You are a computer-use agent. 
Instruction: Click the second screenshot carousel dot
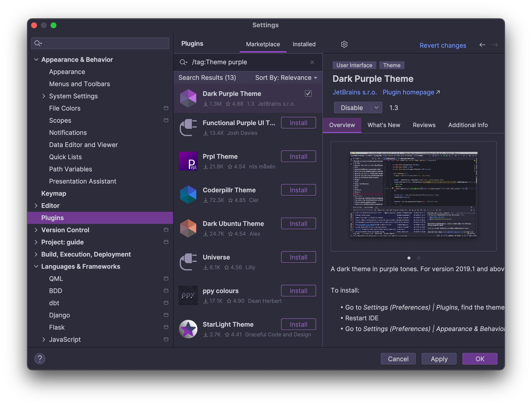418,258
